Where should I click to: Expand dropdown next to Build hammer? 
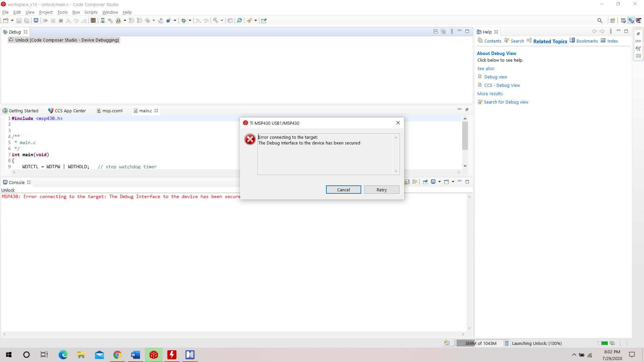click(x=222, y=21)
